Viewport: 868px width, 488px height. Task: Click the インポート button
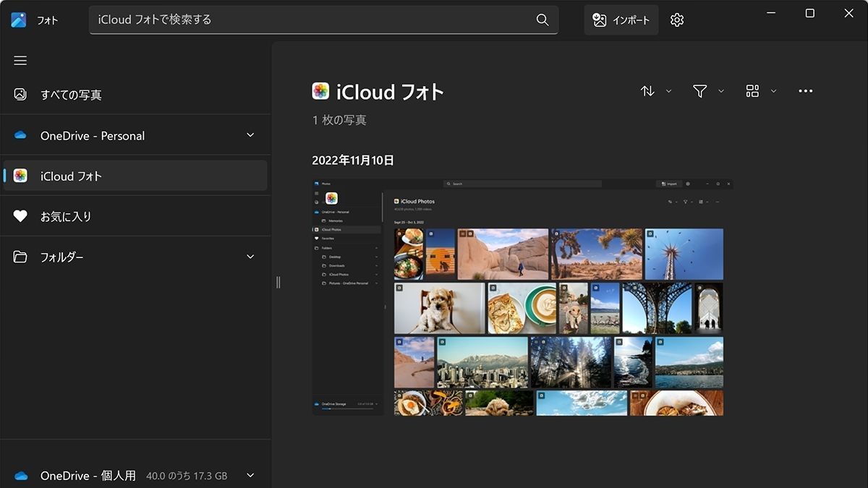[x=621, y=20]
